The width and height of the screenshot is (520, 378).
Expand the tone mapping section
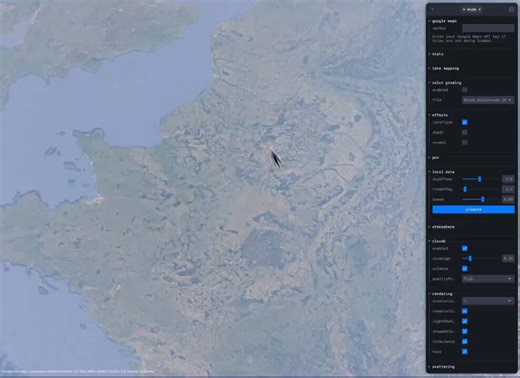(x=445, y=68)
